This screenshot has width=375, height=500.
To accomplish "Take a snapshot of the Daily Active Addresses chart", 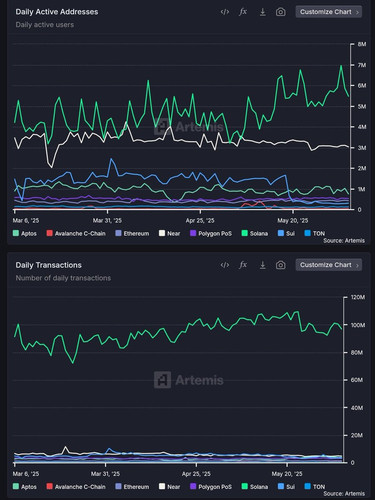I will click(x=281, y=12).
